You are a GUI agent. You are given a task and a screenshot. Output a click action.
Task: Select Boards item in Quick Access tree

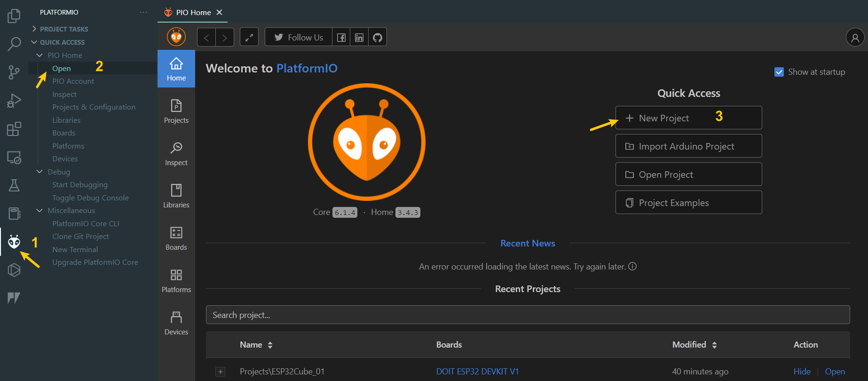(64, 133)
